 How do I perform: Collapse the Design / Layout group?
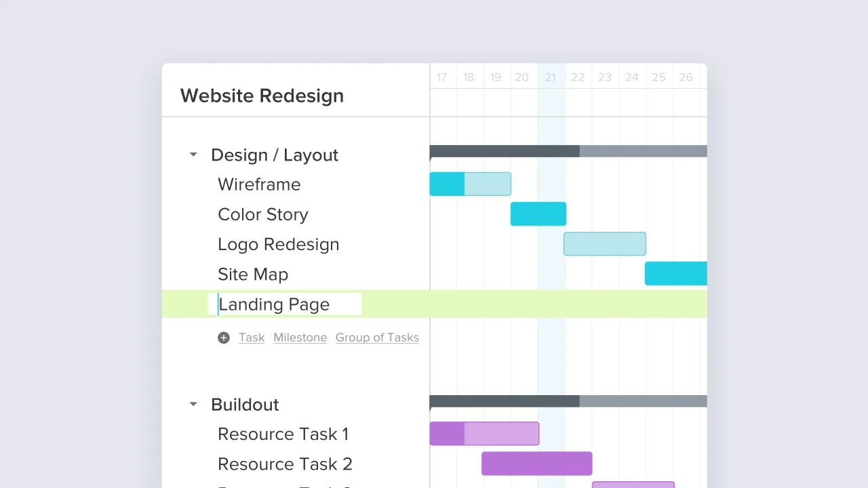[x=193, y=155]
